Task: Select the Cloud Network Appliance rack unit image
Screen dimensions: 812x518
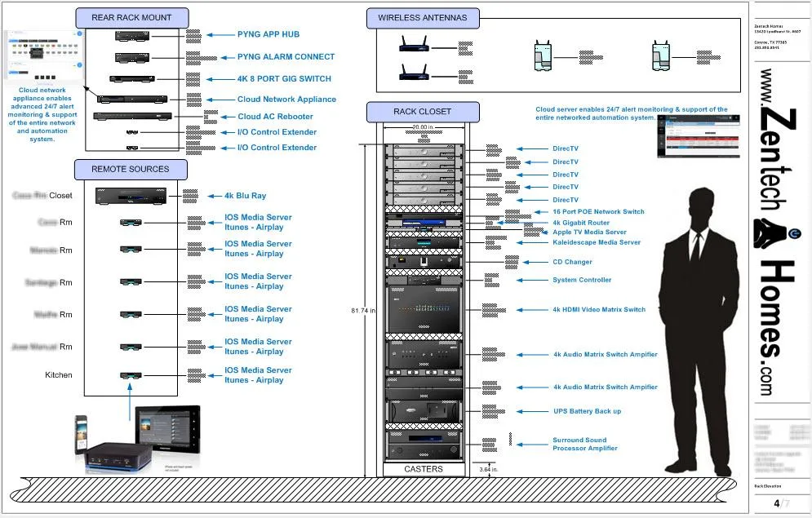Action: (132, 99)
